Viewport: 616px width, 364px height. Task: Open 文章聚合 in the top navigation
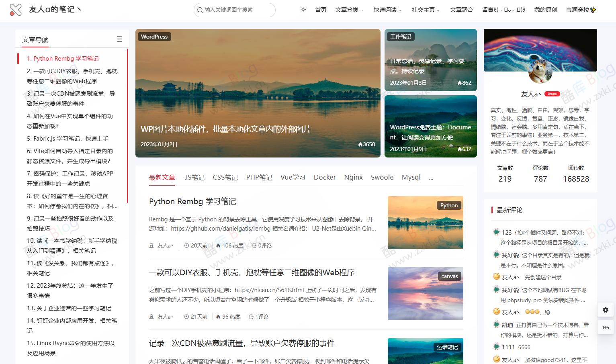(461, 10)
